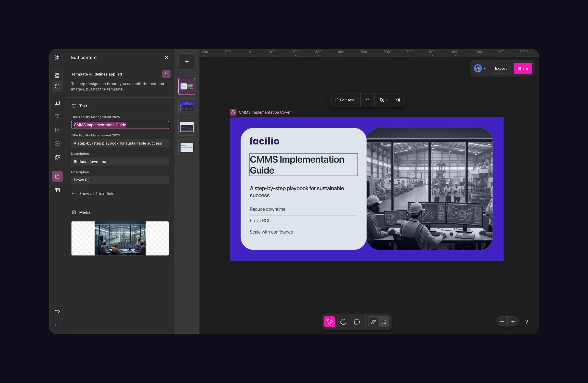Toggle the lock in floating toolbar
588x383 pixels.
click(x=367, y=100)
